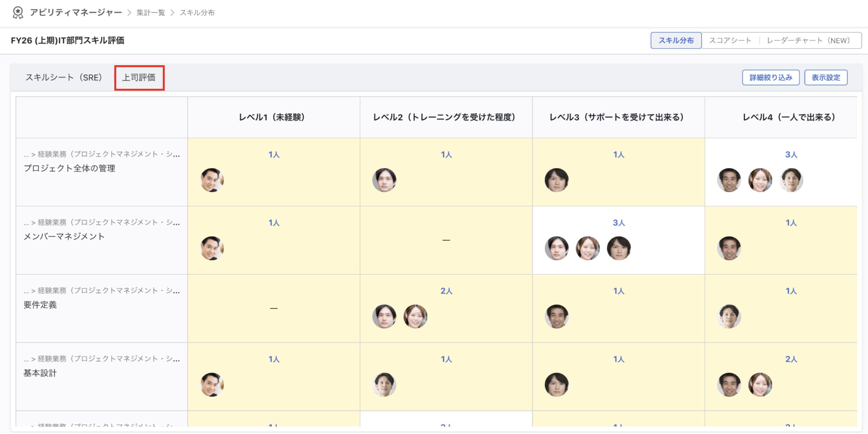
Task: Click avatar in メンバーマネジメント Level 4 cell
Action: 729,248
